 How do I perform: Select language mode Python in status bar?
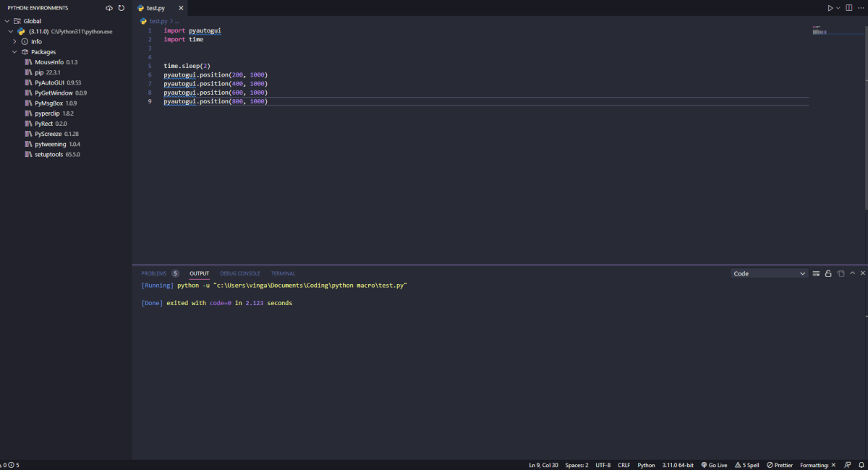646,465
